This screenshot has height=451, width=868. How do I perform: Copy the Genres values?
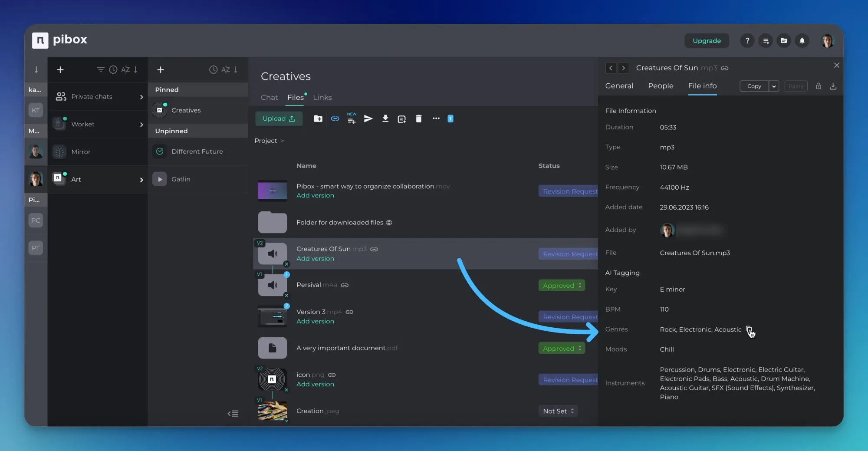[x=749, y=330]
